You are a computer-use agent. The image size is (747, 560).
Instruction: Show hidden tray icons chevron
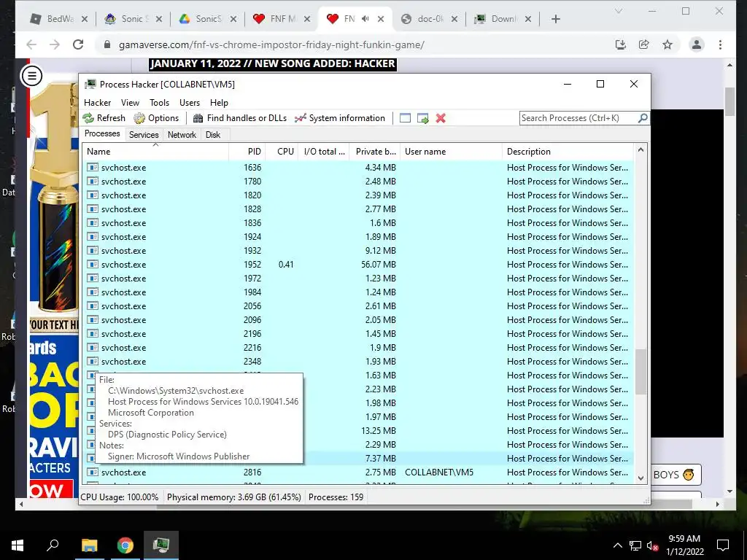coord(617,545)
